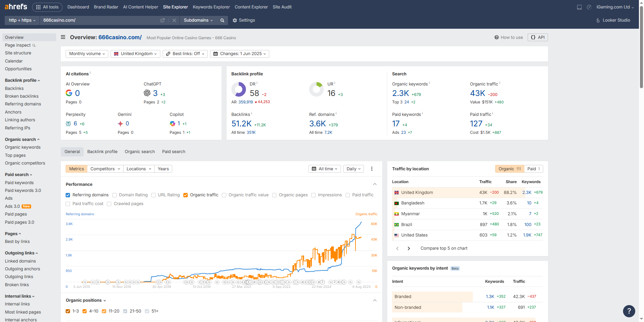
Task: Open the All time date range dropdown
Action: click(x=324, y=169)
